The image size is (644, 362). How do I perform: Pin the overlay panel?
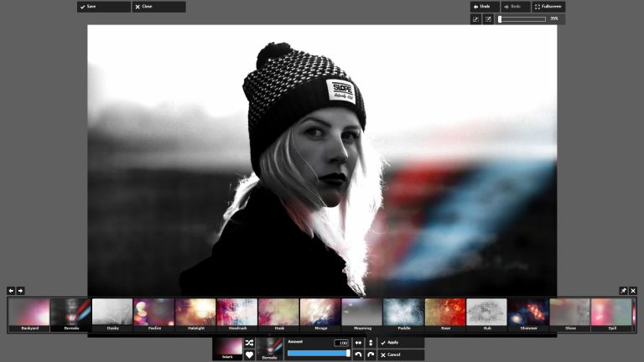[x=623, y=291]
